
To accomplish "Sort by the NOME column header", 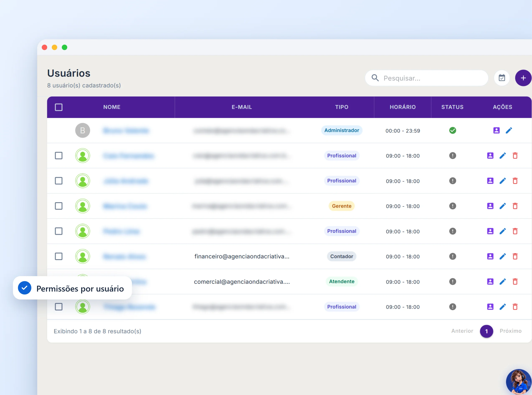I will coord(112,107).
